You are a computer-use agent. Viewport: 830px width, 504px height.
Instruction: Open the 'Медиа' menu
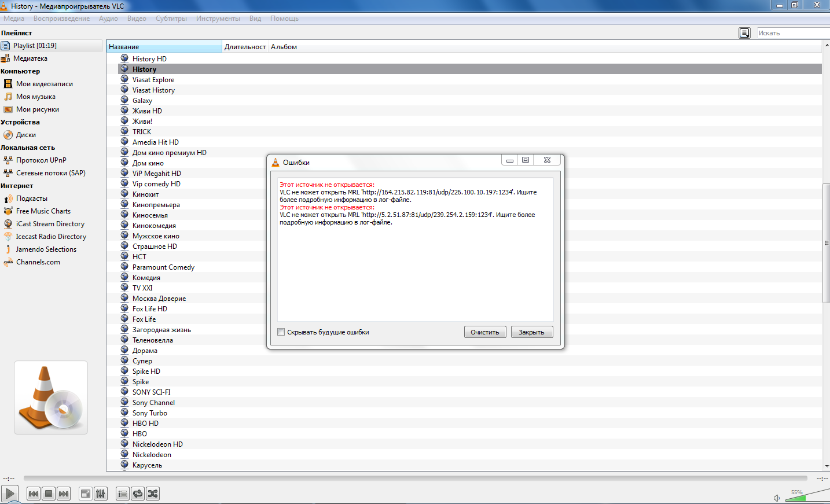(x=14, y=19)
